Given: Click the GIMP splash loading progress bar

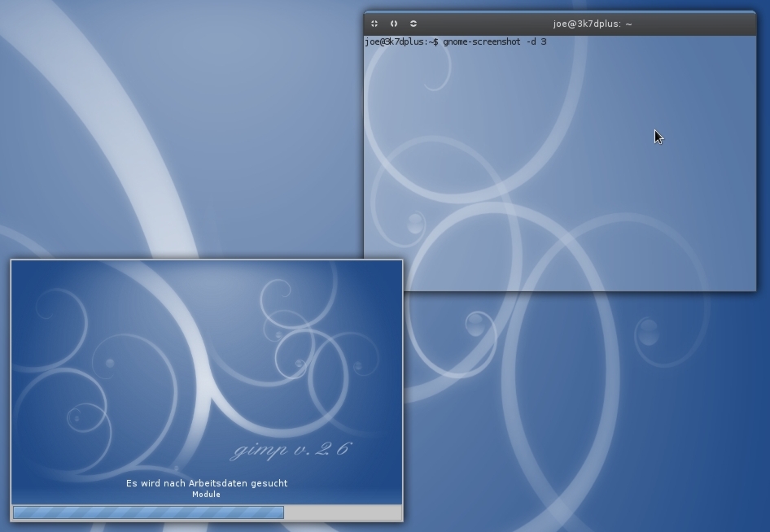Looking at the screenshot, I should click(x=207, y=512).
